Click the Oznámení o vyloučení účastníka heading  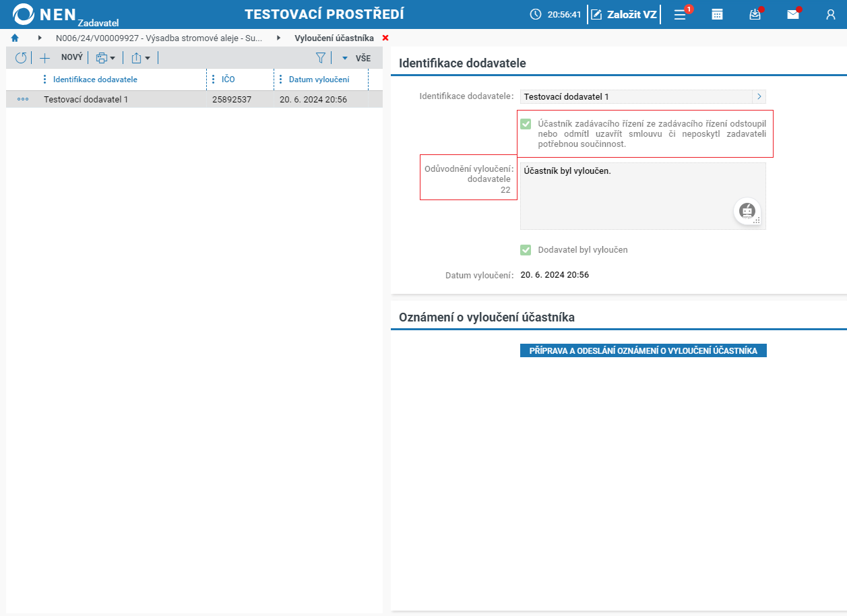[487, 317]
